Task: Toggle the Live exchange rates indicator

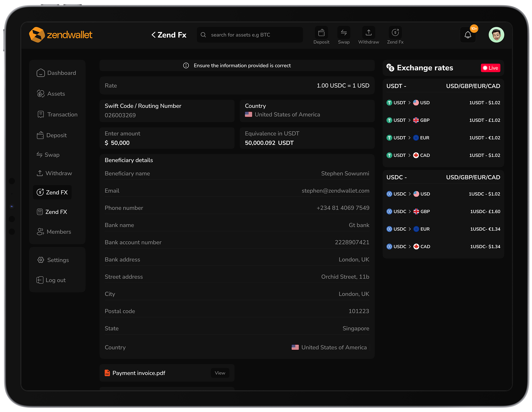Action: tap(490, 68)
